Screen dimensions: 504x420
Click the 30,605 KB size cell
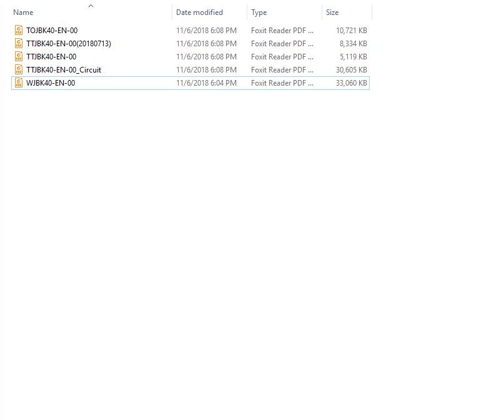pos(352,70)
